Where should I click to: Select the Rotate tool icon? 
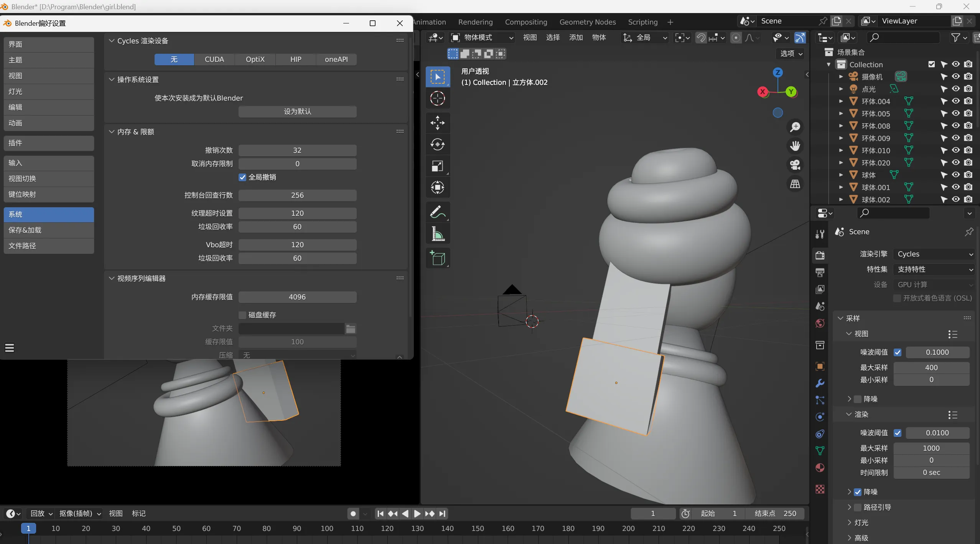coord(437,144)
